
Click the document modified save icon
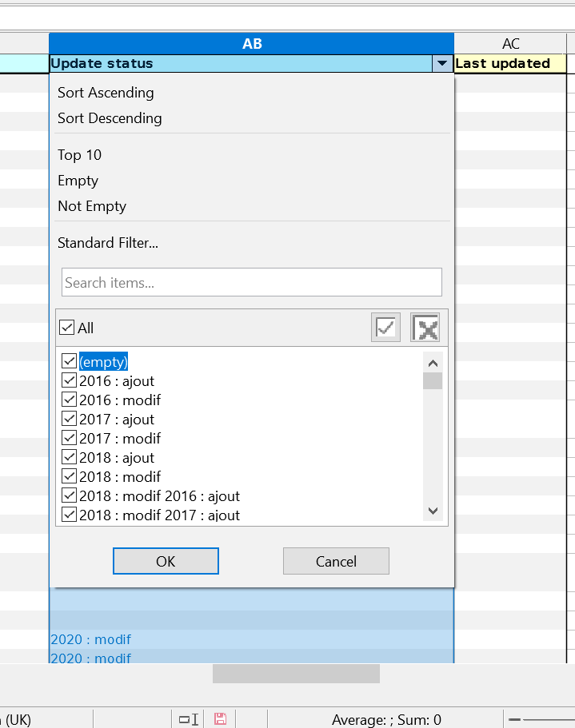coord(220,719)
